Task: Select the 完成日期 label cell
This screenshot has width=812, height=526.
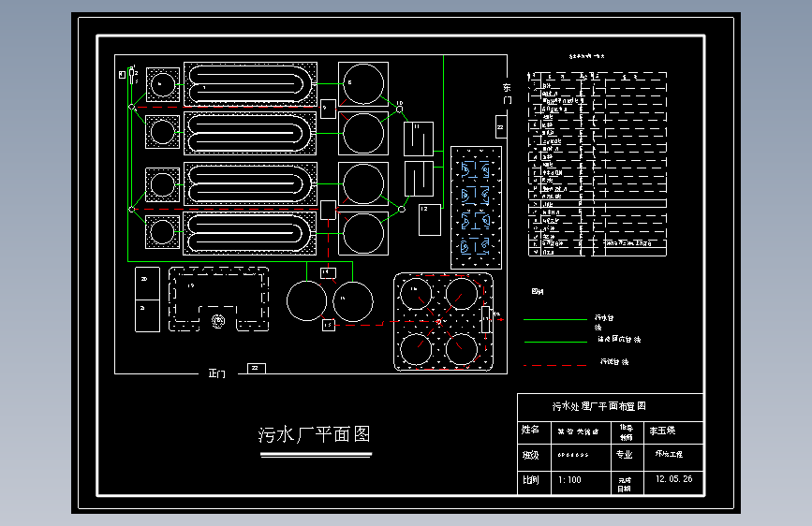Action: click(627, 483)
